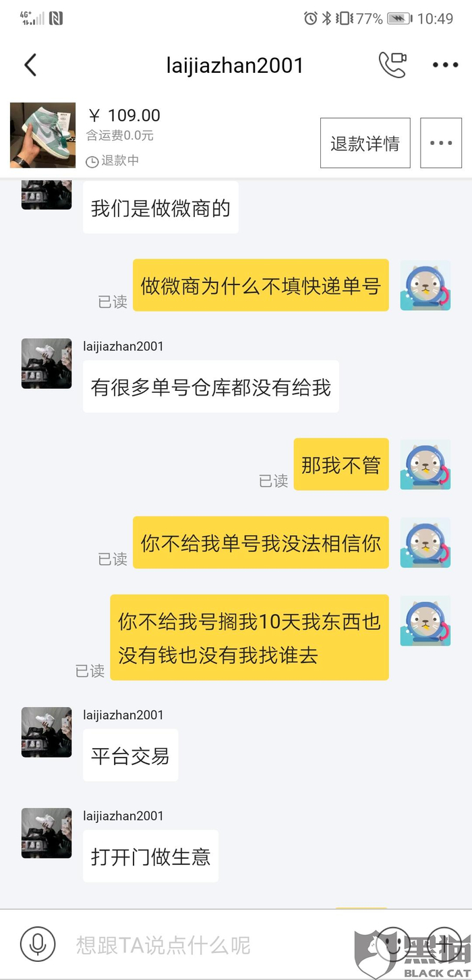Image resolution: width=472 pixels, height=980 pixels.
Task: Select the 我们是做微商的 message bubble
Action: click(160, 208)
